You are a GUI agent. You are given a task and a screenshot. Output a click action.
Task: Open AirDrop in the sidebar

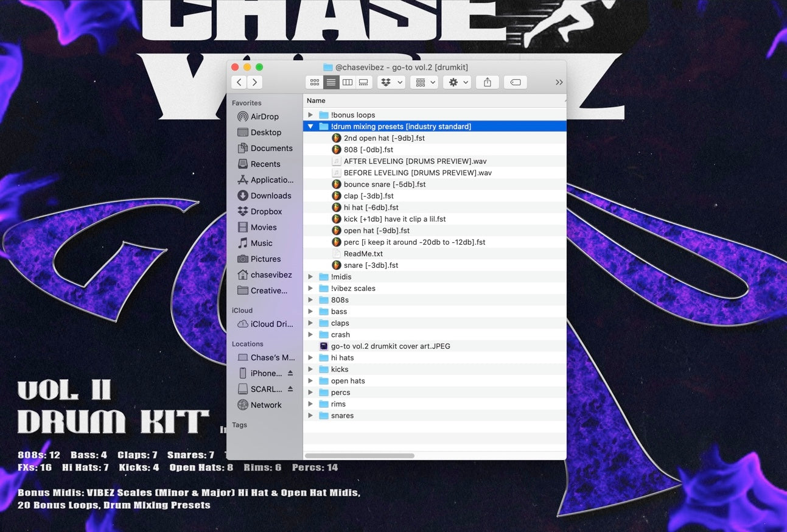[264, 116]
